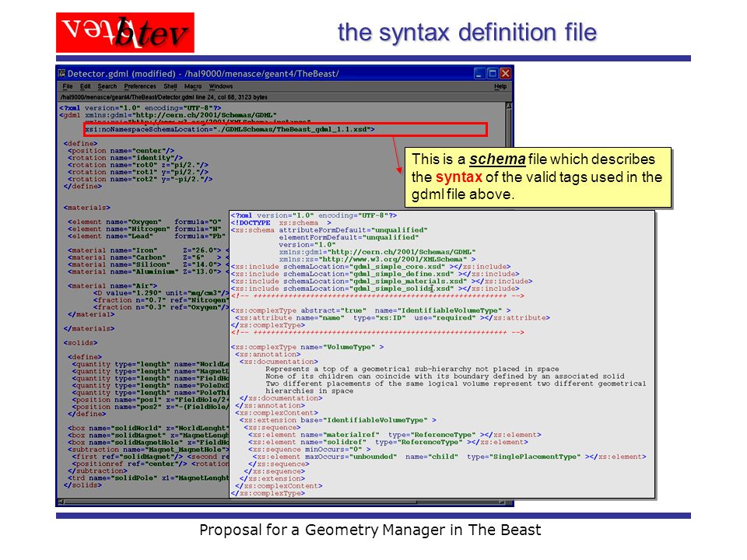Click the xsi:noNamespaceSchemaLocation line
Image resolution: width=747 pixels, height=560 pixels.
click(x=230, y=129)
